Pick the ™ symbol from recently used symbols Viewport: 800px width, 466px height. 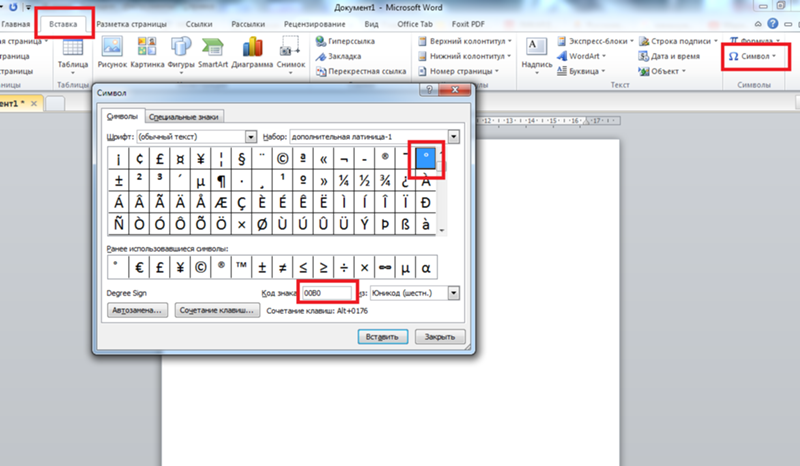pyautogui.click(x=241, y=267)
